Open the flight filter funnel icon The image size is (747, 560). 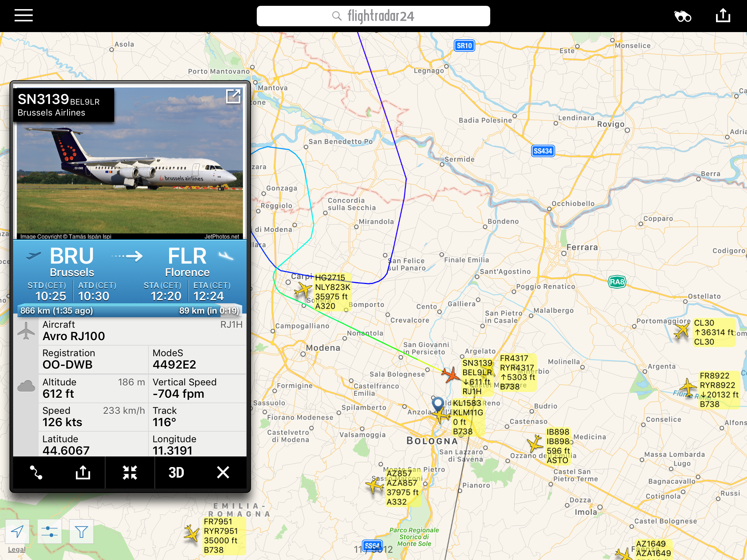click(x=81, y=532)
